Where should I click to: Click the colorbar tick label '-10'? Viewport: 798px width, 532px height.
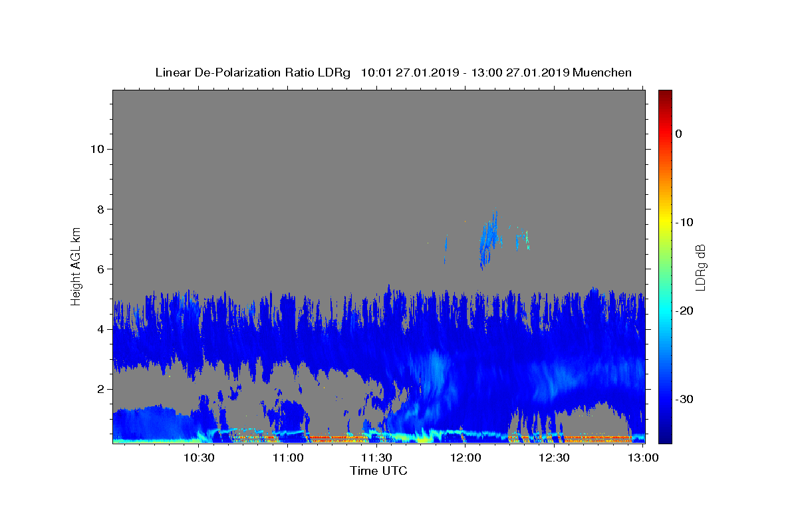[685, 222]
